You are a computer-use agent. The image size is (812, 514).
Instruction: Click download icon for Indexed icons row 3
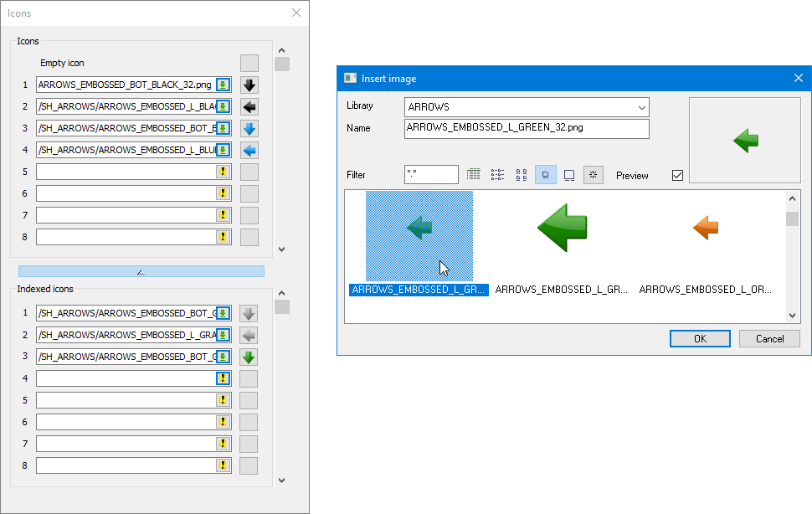point(224,357)
